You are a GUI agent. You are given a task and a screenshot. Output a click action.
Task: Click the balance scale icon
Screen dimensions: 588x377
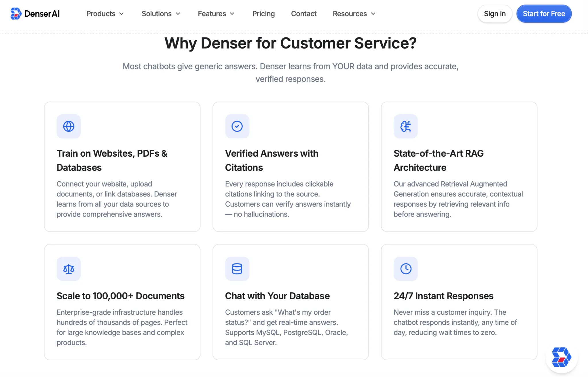coord(69,269)
